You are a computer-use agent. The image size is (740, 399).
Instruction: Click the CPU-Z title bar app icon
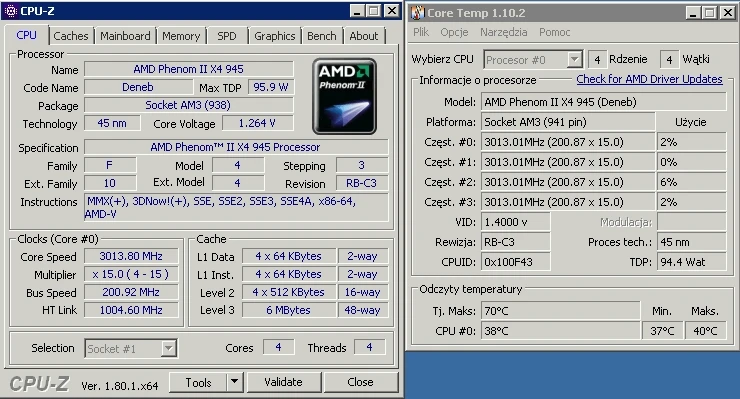coord(10,11)
